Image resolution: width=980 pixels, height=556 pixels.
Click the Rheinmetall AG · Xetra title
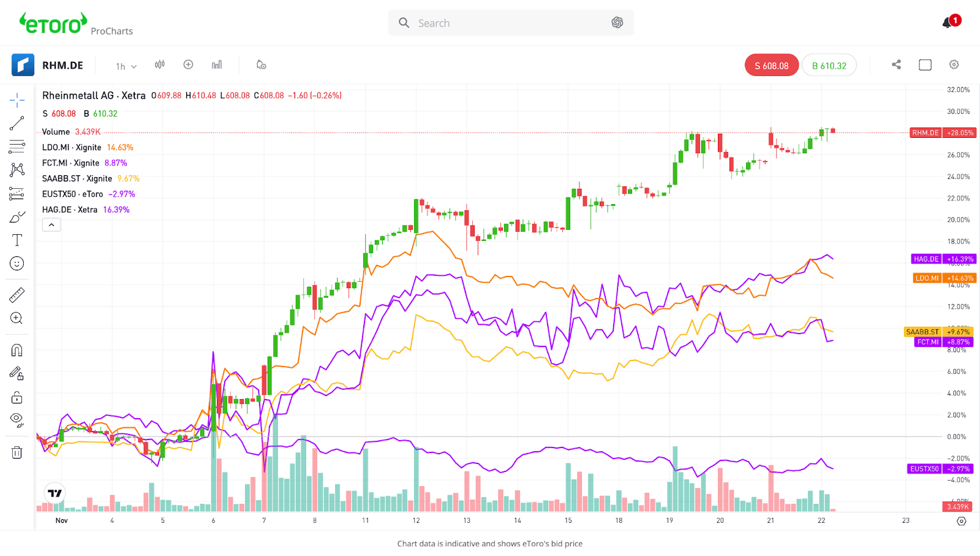[94, 96]
